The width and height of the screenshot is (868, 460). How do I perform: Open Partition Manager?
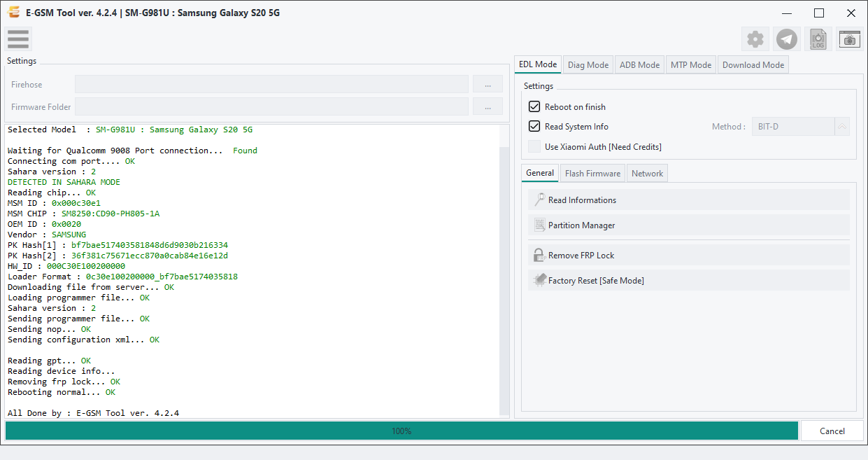coord(689,225)
